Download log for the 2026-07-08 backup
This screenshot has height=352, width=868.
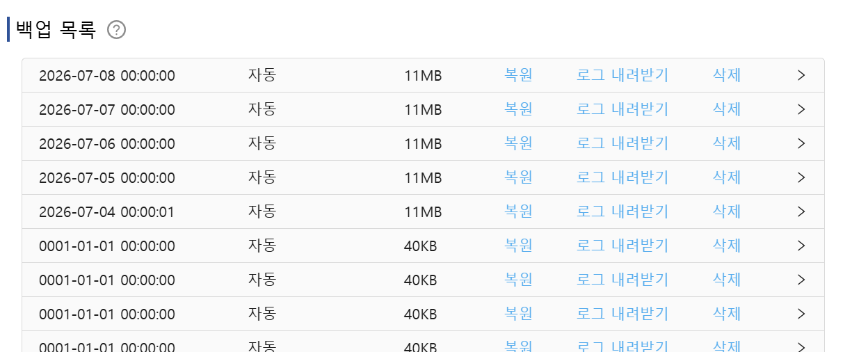coord(622,75)
